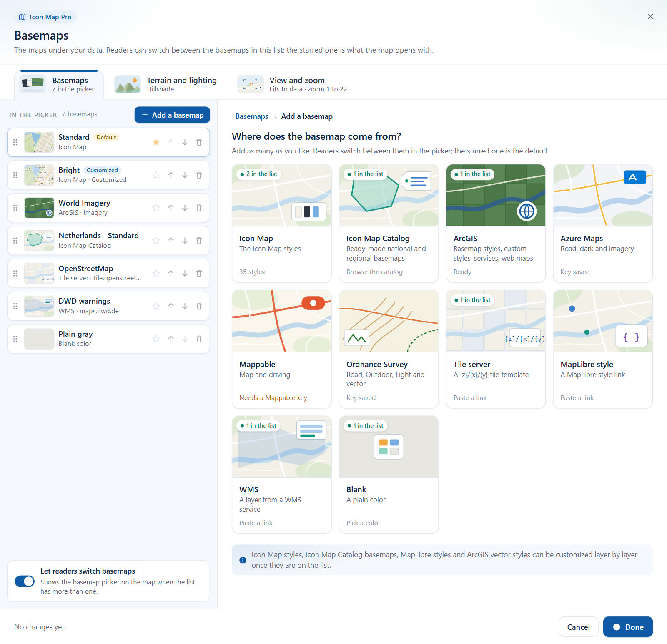Delete the OpenStreetMap basemap
The width and height of the screenshot is (667, 644).
(x=199, y=273)
